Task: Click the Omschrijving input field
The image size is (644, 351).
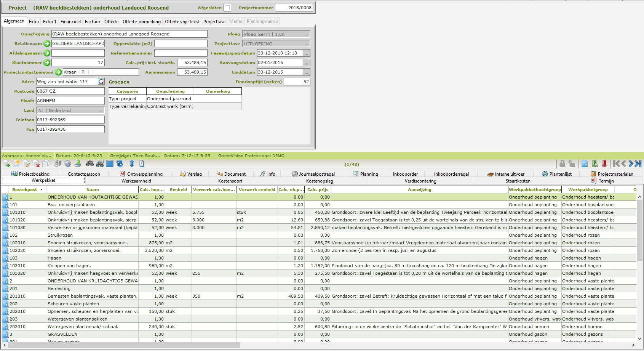Action: pos(129,34)
